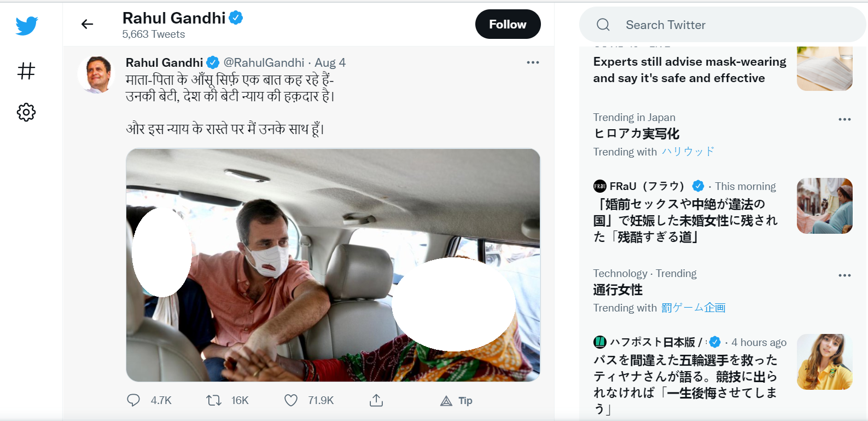The height and width of the screenshot is (421, 868).
Task: Open the ハリウッド trending link
Action: click(x=688, y=152)
